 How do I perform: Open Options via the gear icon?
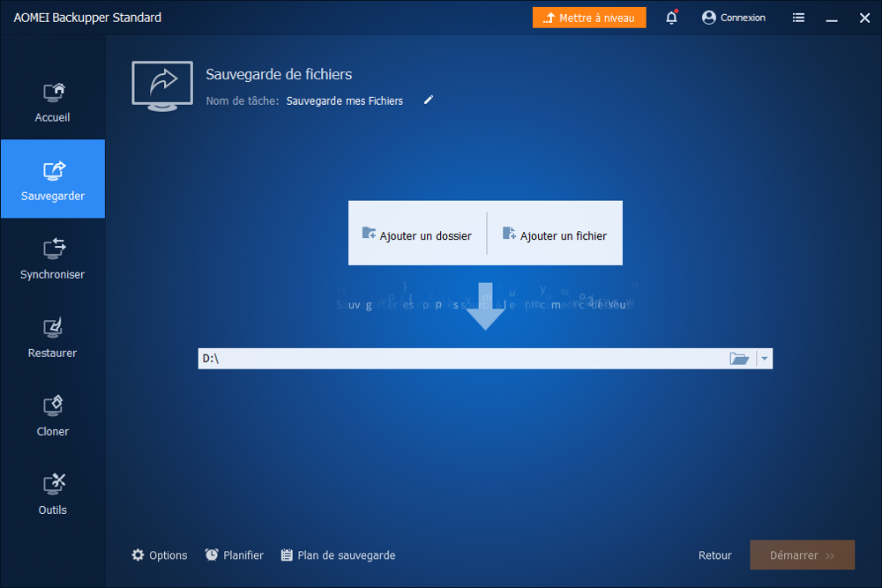138,555
